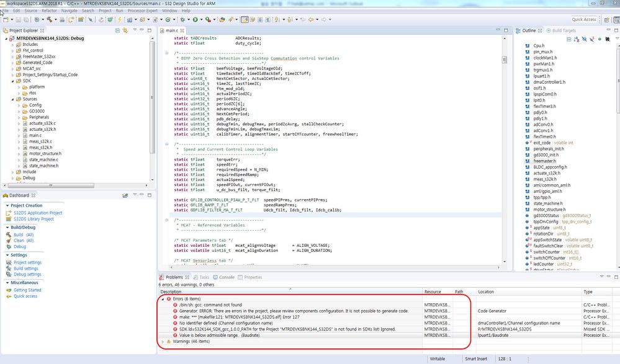Select state_machine.c in Project Explorer

point(43,159)
